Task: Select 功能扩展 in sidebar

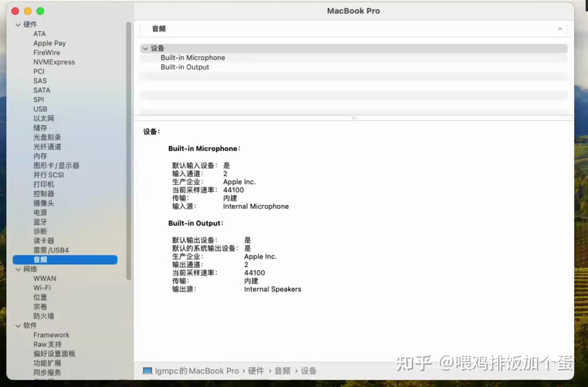Action: tap(47, 363)
